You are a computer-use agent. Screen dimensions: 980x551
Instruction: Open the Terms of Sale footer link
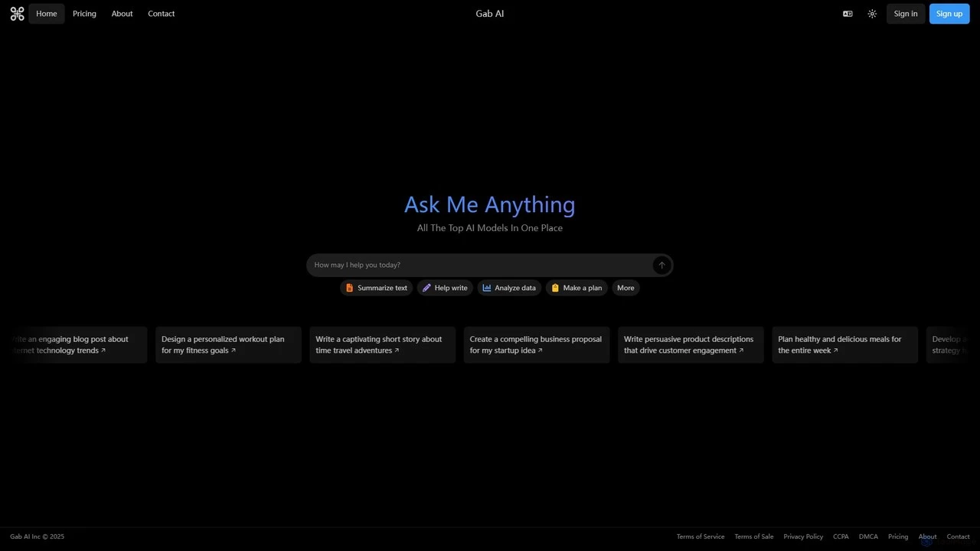[x=754, y=536]
